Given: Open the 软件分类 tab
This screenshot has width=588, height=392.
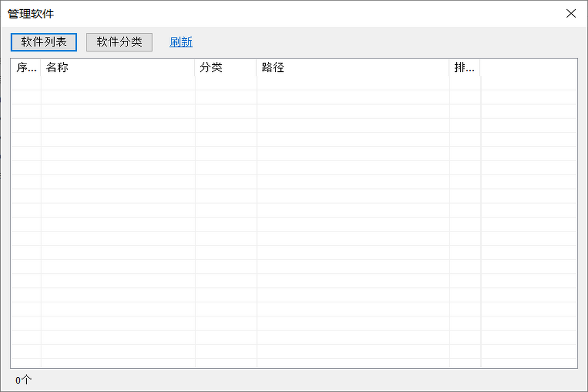Looking at the screenshot, I should 119,42.
